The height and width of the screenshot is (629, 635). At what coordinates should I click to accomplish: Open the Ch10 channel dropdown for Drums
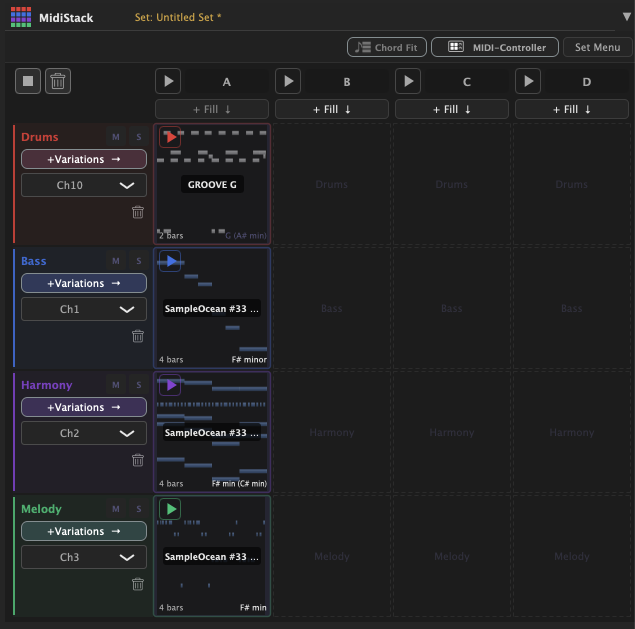84,185
